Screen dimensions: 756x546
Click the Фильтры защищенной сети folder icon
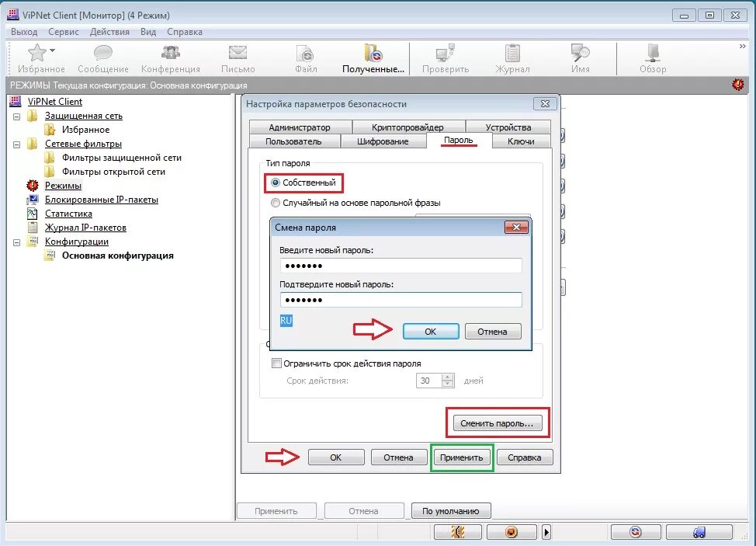pos(49,157)
